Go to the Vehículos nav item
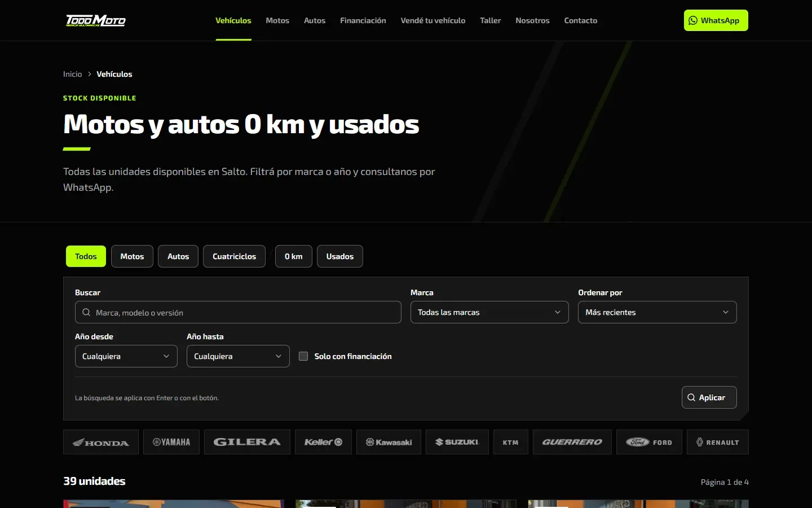The height and width of the screenshot is (508, 812). (233, 20)
